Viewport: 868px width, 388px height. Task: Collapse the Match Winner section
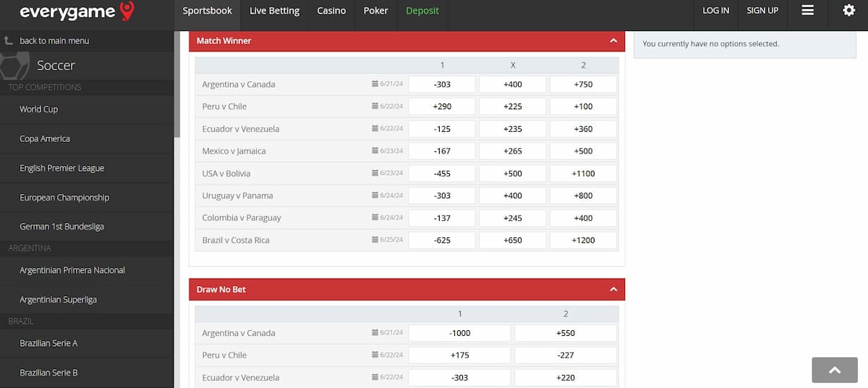(x=613, y=41)
